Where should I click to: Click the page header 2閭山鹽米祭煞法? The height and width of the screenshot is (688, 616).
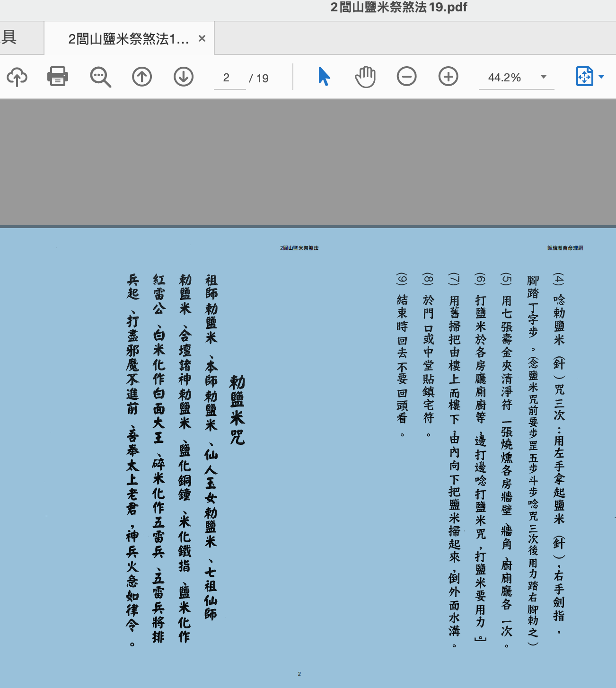coord(299,248)
